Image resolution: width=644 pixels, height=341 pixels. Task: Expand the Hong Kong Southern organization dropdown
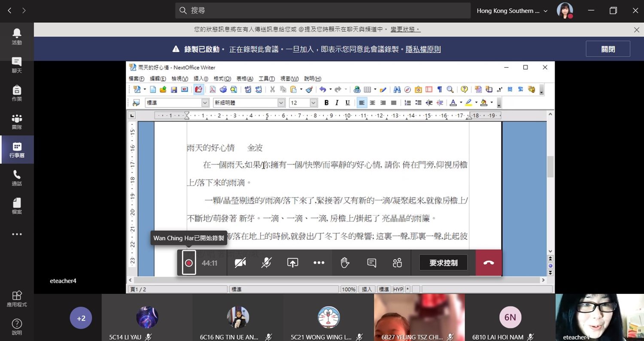(x=512, y=11)
